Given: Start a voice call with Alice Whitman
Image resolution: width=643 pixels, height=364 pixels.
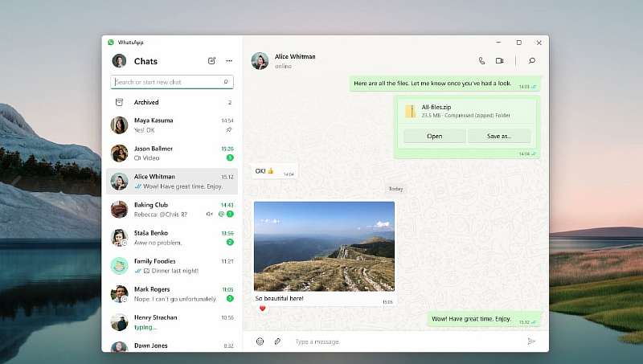Looking at the screenshot, I should [481, 61].
